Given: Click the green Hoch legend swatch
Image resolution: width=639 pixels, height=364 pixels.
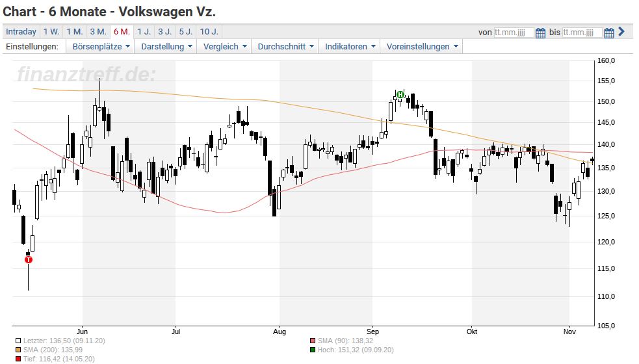Looking at the screenshot, I should pyautogui.click(x=313, y=350).
